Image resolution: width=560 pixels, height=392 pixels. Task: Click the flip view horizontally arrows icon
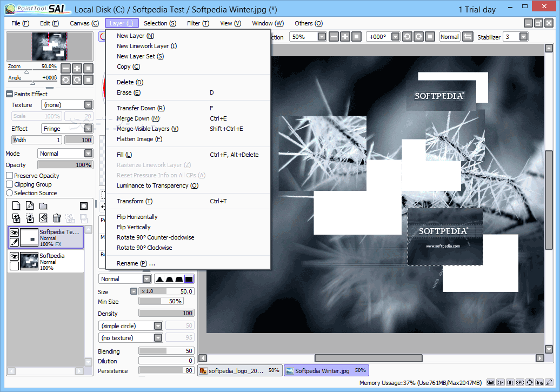click(x=468, y=37)
